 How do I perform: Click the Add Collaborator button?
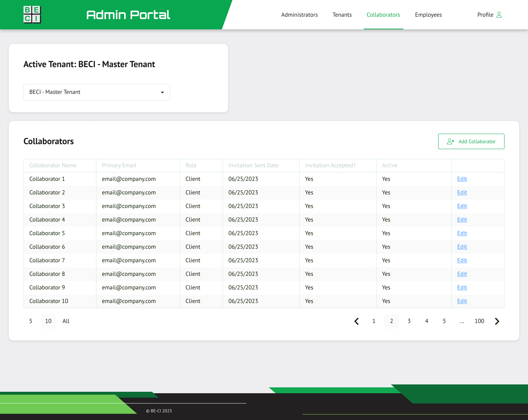tap(471, 141)
